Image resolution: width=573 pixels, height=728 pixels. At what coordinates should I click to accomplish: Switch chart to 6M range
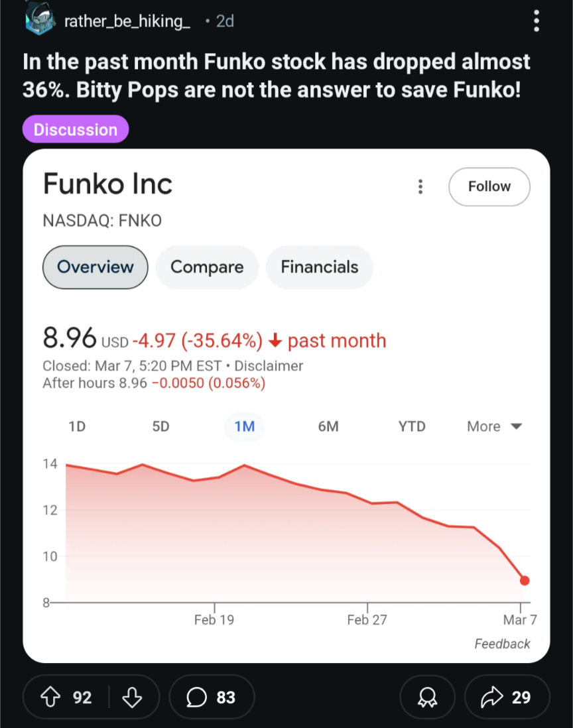tap(328, 426)
